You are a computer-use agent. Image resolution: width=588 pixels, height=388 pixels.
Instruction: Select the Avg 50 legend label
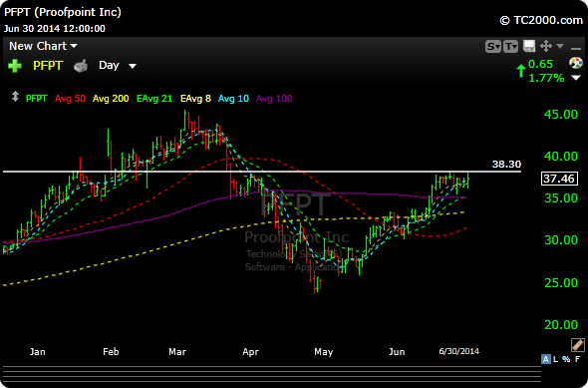70,99
